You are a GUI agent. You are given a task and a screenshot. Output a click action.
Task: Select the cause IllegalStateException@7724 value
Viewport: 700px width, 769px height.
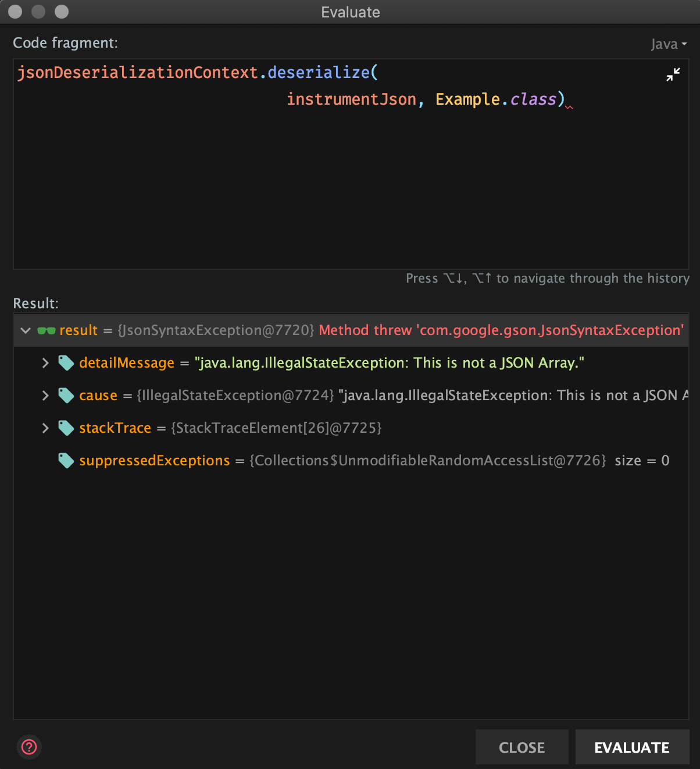[235, 396]
